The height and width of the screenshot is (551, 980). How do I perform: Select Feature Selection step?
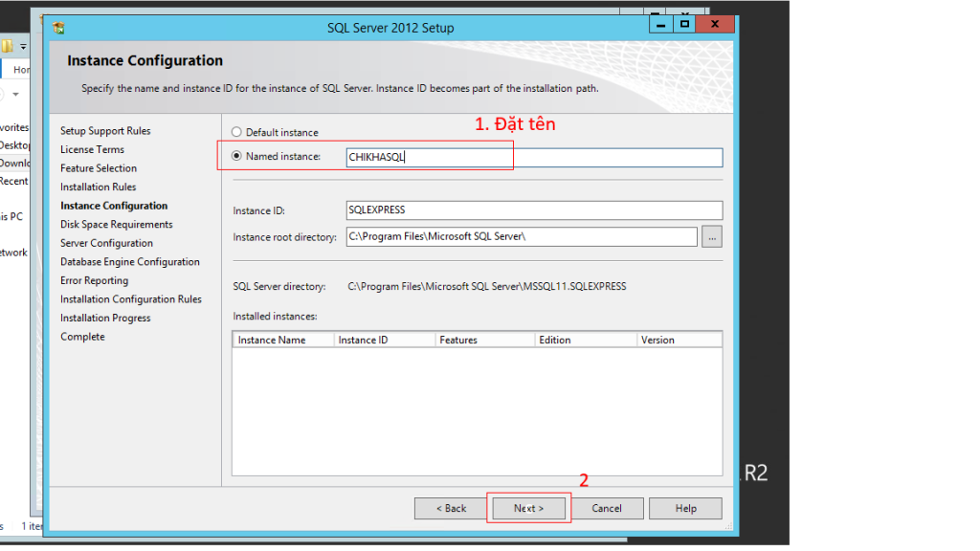point(99,168)
